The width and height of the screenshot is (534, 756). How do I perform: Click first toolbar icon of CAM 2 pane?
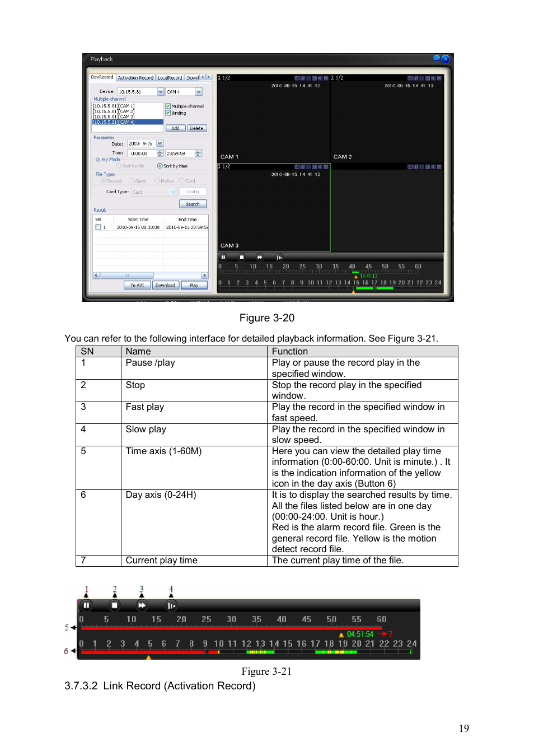410,78
